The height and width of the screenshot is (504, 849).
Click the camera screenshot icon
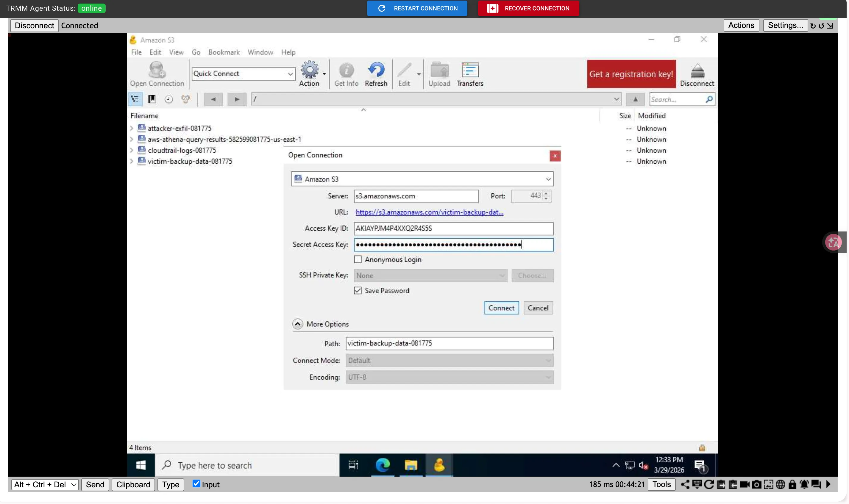click(x=756, y=485)
